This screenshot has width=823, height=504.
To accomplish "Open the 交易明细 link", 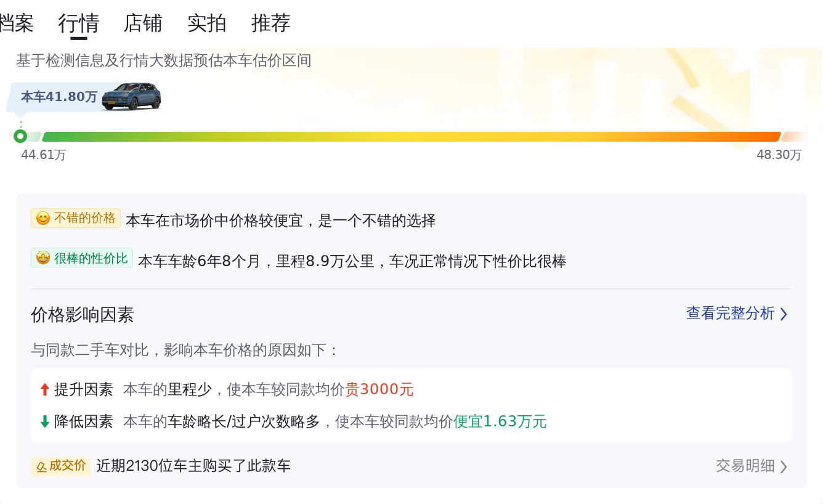I will pyautogui.click(x=745, y=466).
